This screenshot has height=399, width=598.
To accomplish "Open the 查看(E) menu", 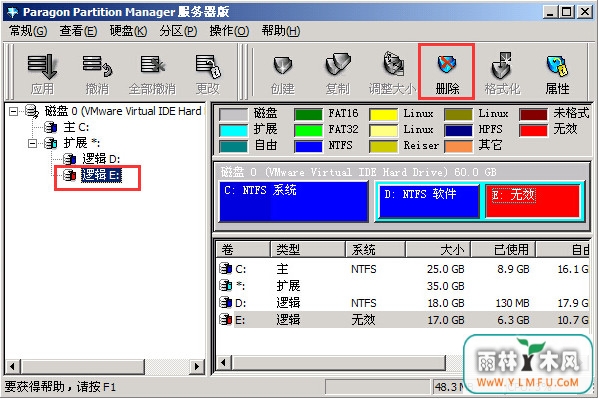I will [78, 31].
